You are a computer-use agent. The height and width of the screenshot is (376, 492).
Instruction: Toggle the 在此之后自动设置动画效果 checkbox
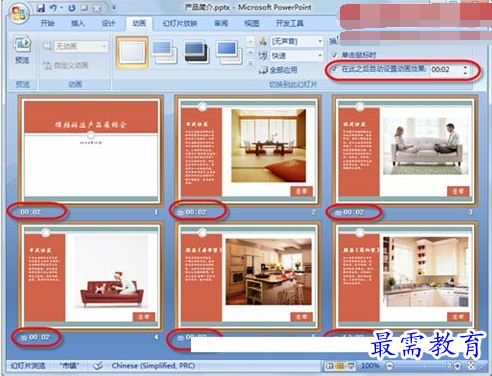coord(335,69)
